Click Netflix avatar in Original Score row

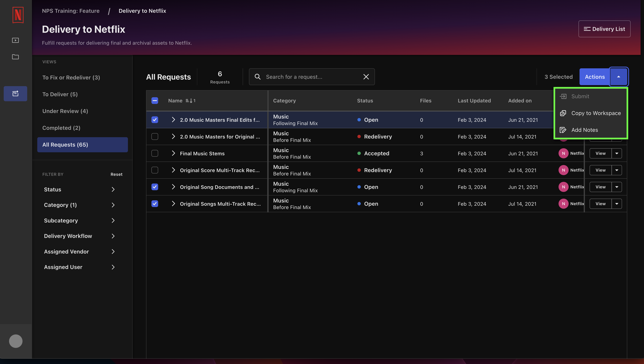pos(563,170)
